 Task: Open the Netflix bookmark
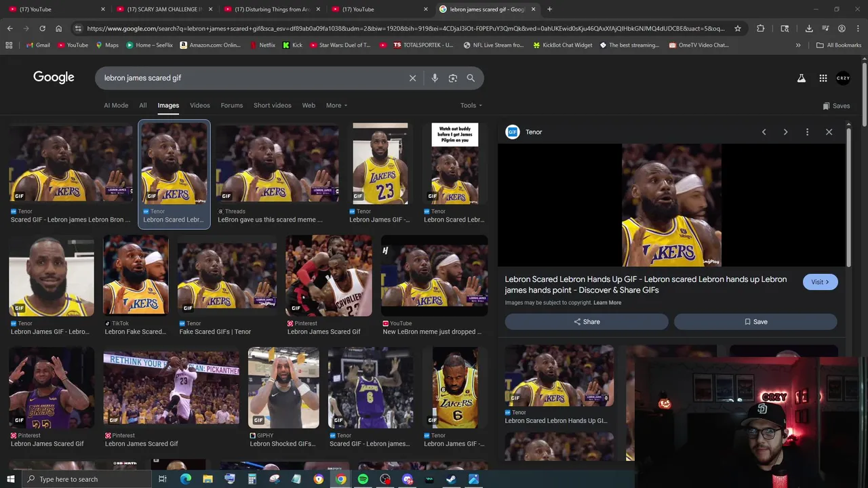[x=262, y=45]
